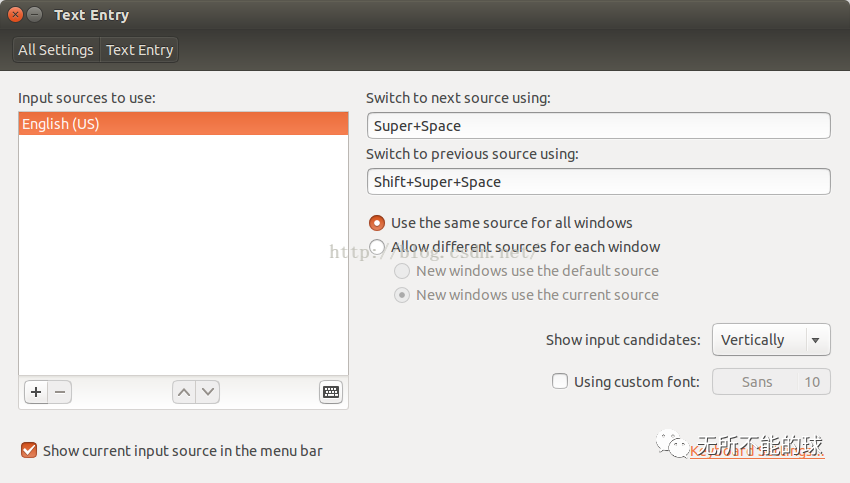The image size is (850, 483).
Task: Move the selected source down
Action: 208,392
